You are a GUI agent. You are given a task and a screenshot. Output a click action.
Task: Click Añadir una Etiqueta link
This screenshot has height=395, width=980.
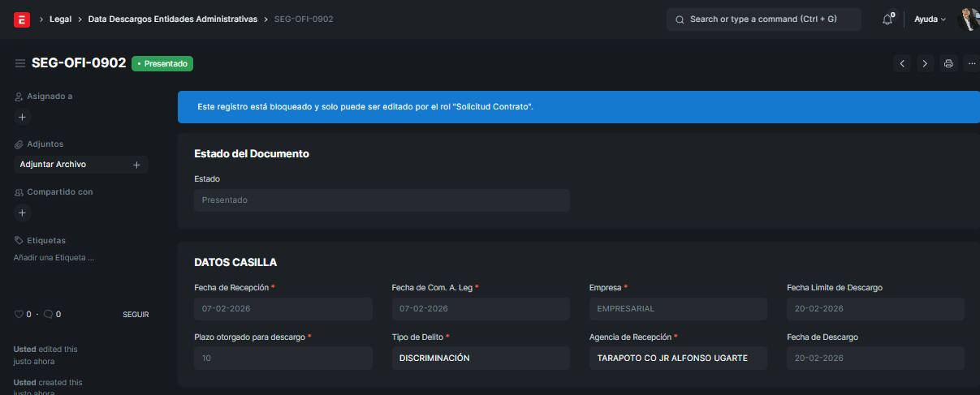coord(54,258)
